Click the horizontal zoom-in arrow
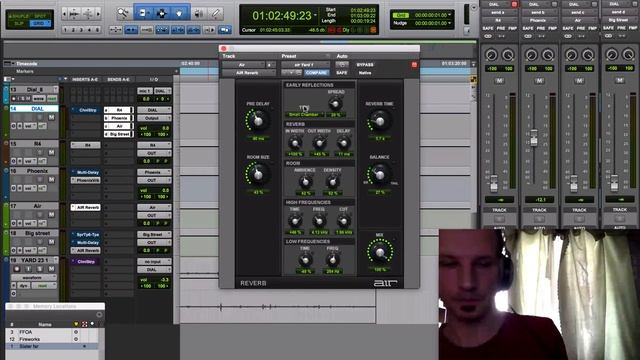 pyautogui.click(x=98, y=14)
